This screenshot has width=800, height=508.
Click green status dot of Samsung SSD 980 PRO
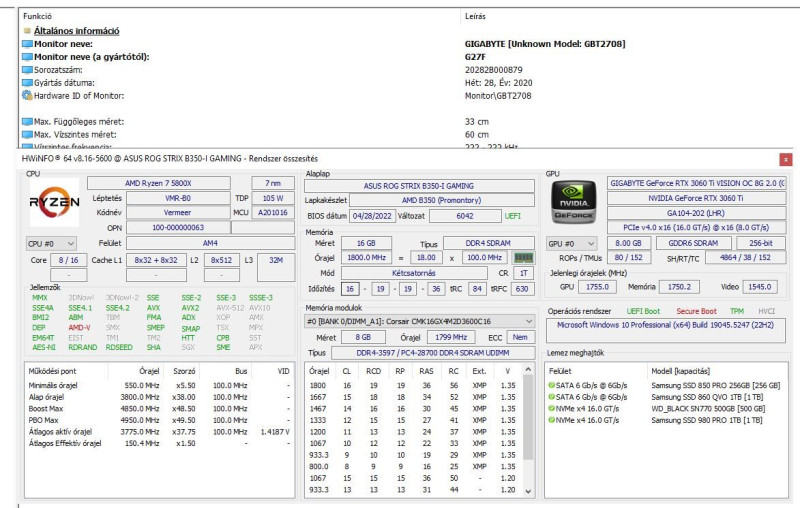(x=551, y=420)
